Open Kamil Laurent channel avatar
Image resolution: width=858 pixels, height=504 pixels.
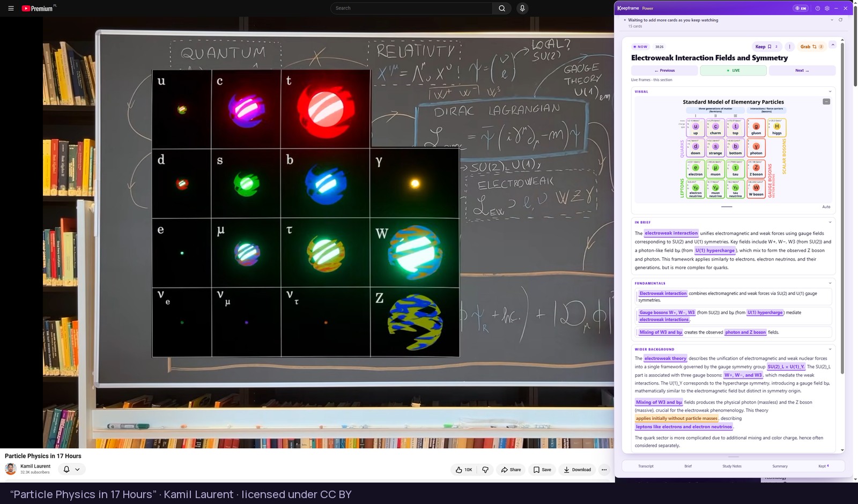click(x=11, y=469)
